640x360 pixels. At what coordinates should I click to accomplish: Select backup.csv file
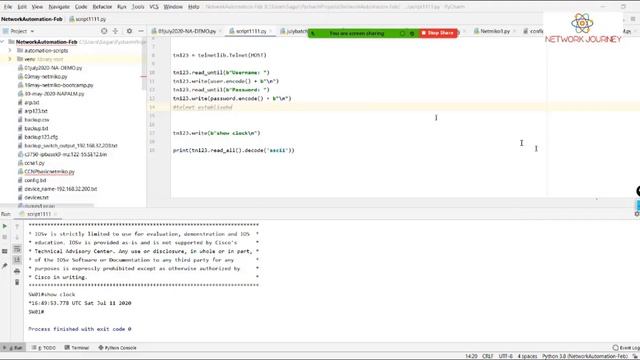[x=37, y=120]
